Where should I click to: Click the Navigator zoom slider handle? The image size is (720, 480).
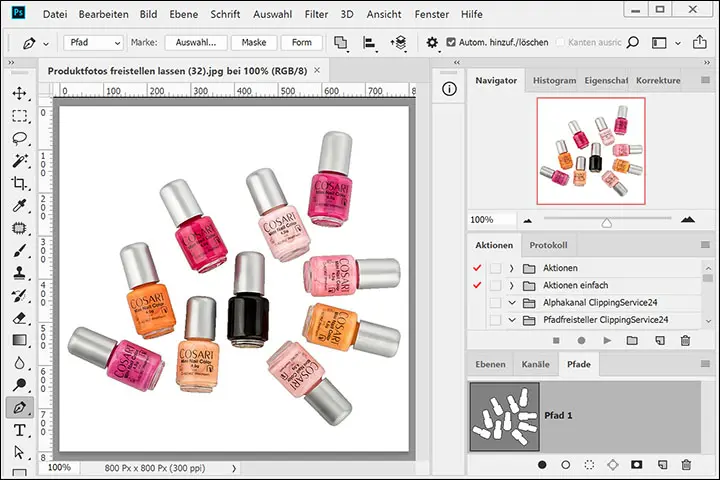(x=606, y=222)
